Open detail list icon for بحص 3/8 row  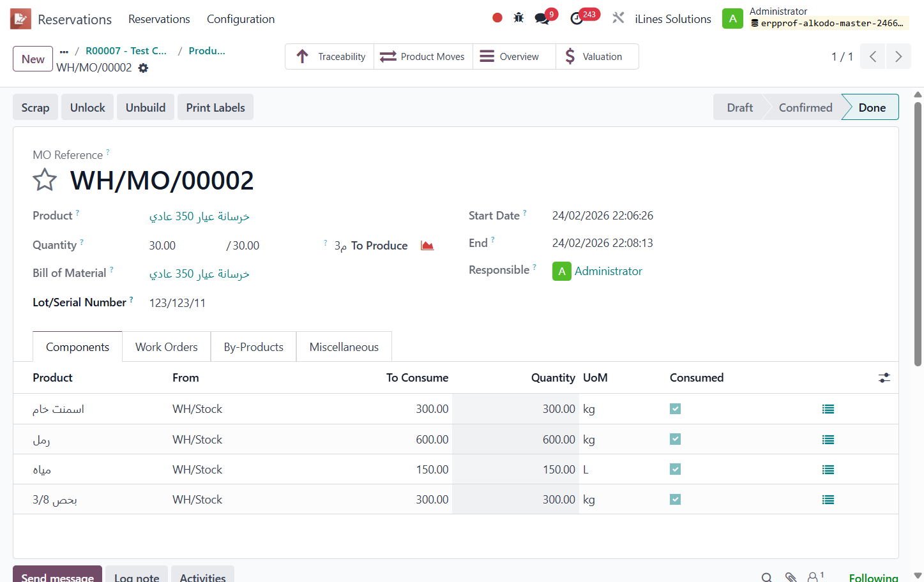(828, 500)
